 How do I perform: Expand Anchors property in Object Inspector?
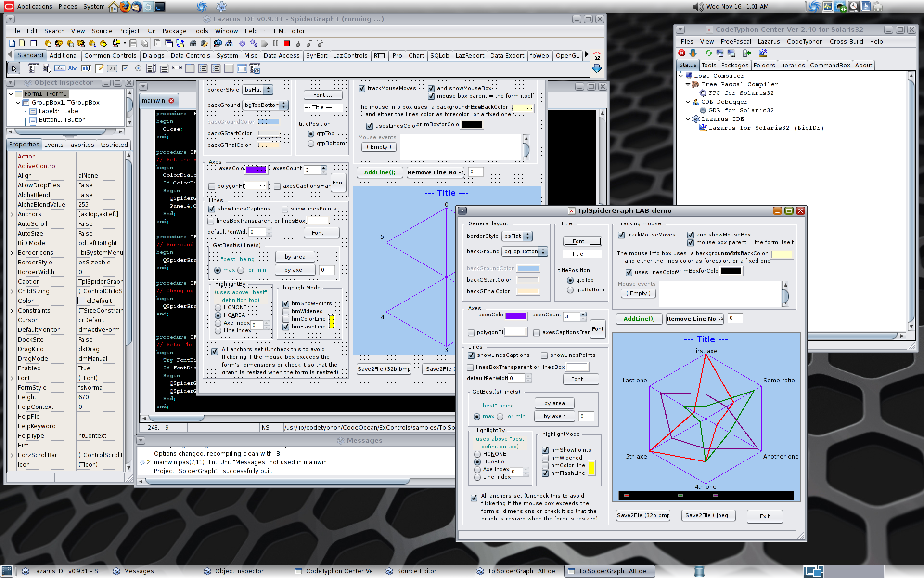click(x=12, y=214)
